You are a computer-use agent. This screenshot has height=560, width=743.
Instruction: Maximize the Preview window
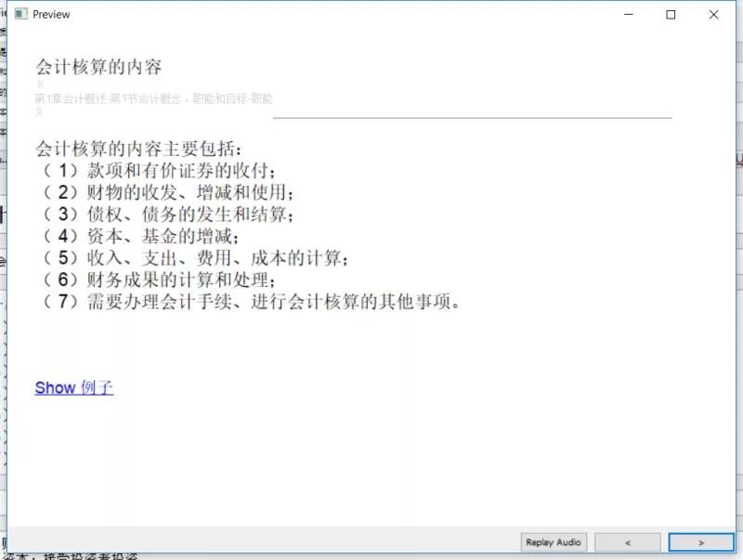(x=671, y=14)
